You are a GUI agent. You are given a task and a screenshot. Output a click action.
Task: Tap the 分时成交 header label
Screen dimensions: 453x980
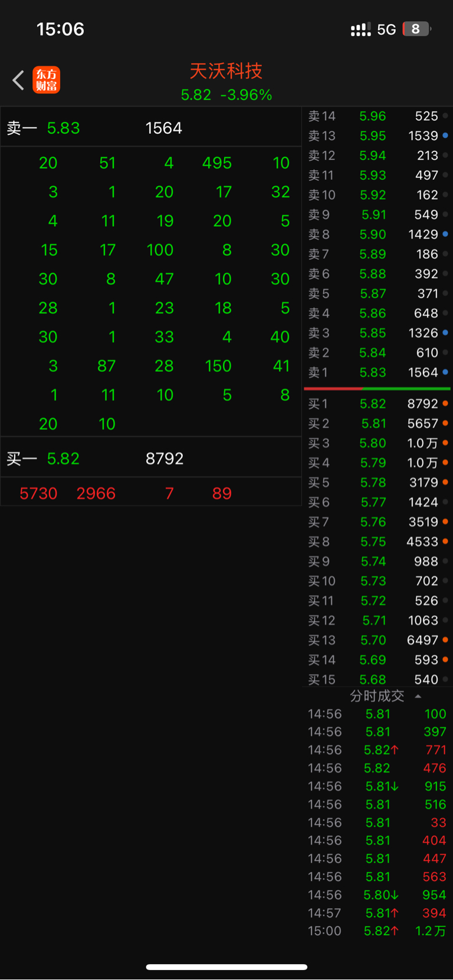(x=377, y=696)
